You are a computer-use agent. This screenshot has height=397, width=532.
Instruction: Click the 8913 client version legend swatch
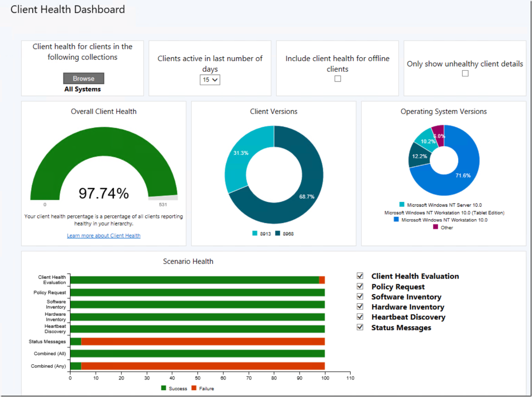click(x=255, y=233)
